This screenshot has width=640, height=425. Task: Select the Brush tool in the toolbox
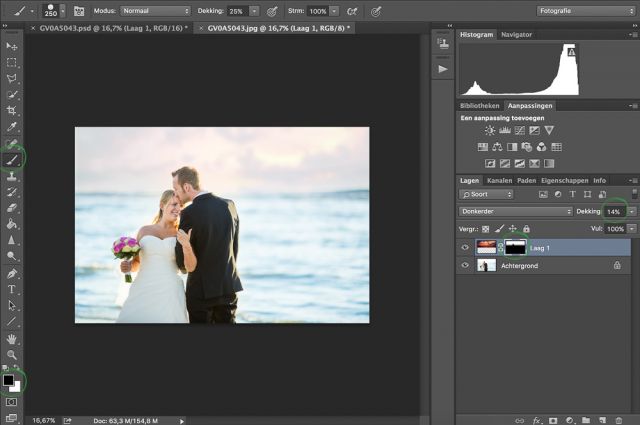(11, 159)
